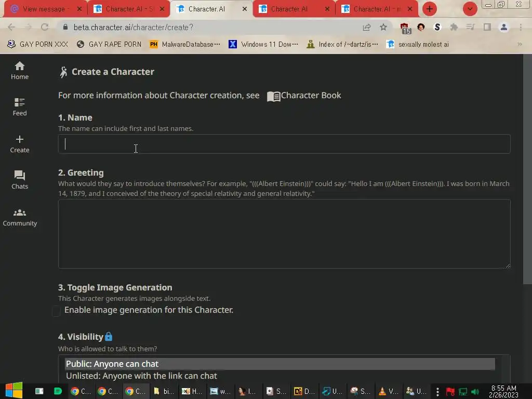Viewport: 532px width, 399px height.
Task: Switch to the fourth tab titled Character.AI
Action: click(x=289, y=9)
